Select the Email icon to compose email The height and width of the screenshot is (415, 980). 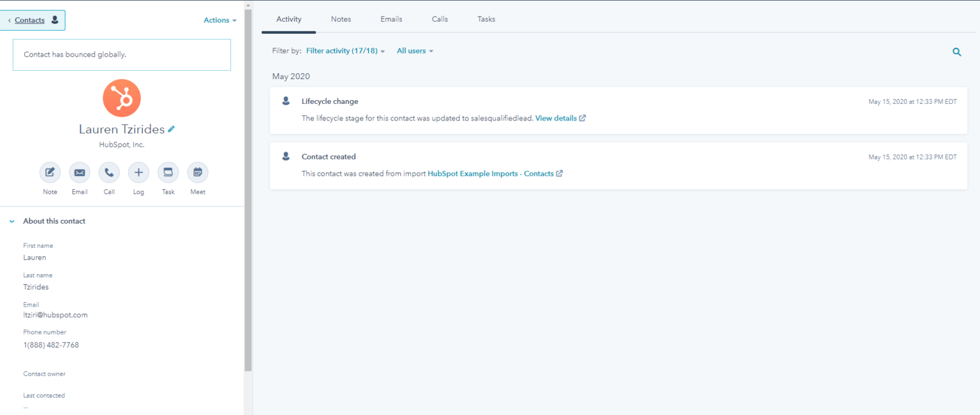79,172
